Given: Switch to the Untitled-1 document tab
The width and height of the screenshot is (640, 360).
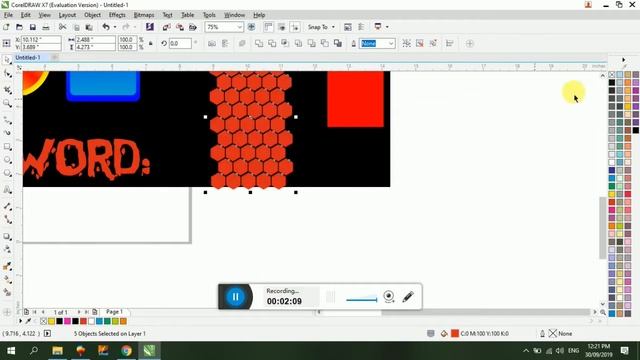Looking at the screenshot, I should (x=28, y=58).
